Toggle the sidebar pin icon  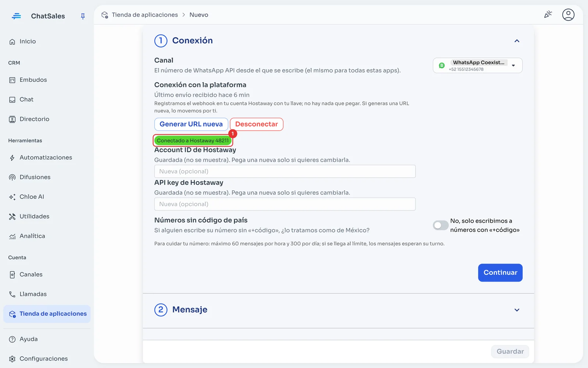coord(83,16)
